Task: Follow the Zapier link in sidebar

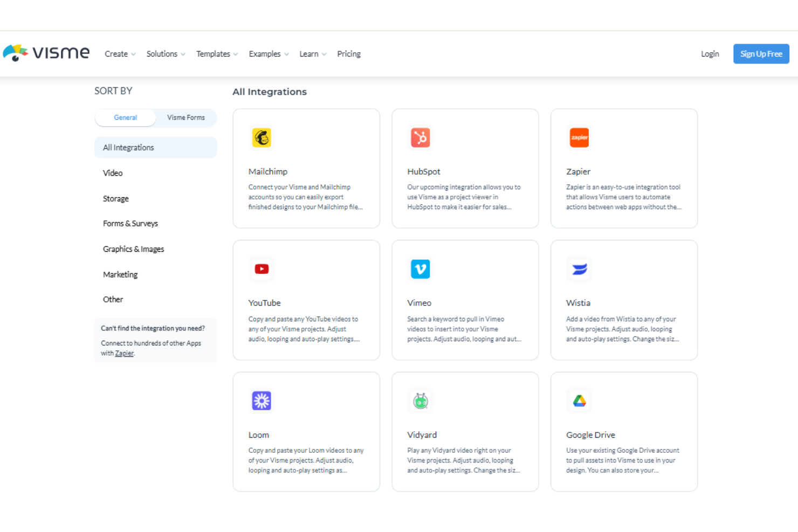Action: coord(124,354)
